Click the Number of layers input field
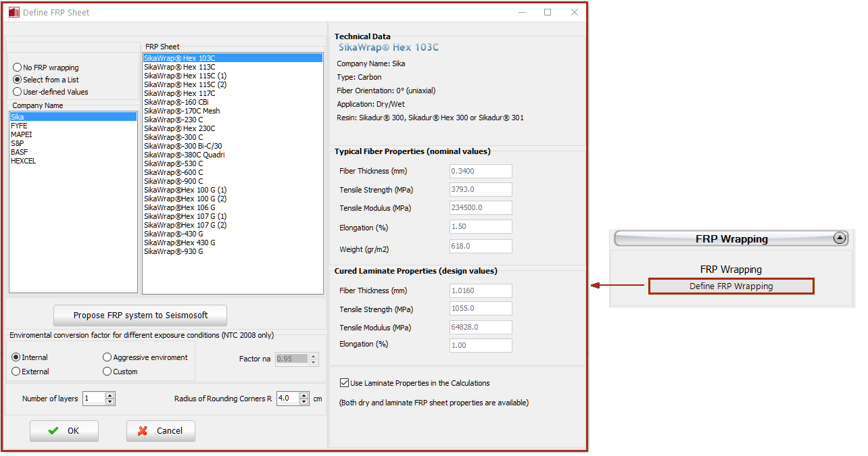 [x=94, y=399]
